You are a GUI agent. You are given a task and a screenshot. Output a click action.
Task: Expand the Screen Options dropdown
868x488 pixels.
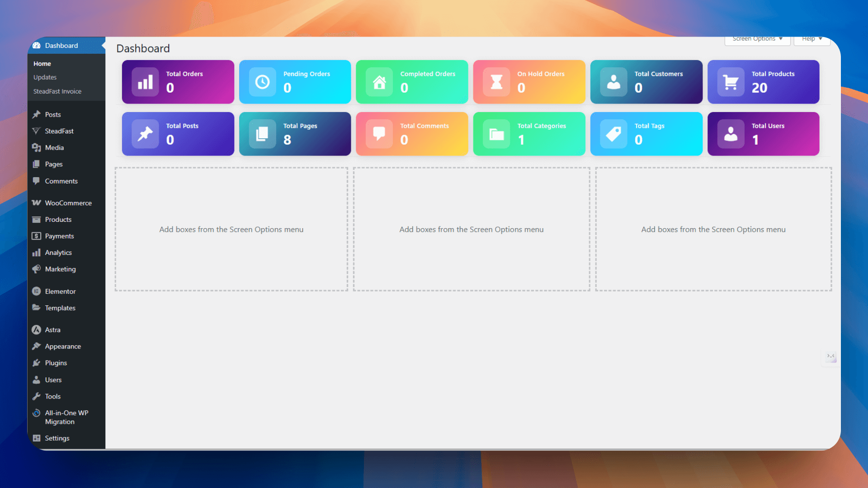pos(757,39)
